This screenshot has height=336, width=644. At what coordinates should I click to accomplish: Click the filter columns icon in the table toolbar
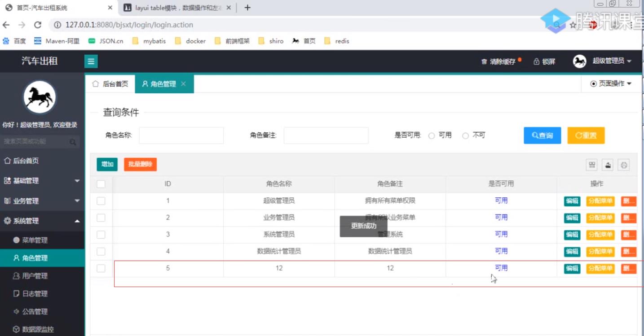coord(592,165)
